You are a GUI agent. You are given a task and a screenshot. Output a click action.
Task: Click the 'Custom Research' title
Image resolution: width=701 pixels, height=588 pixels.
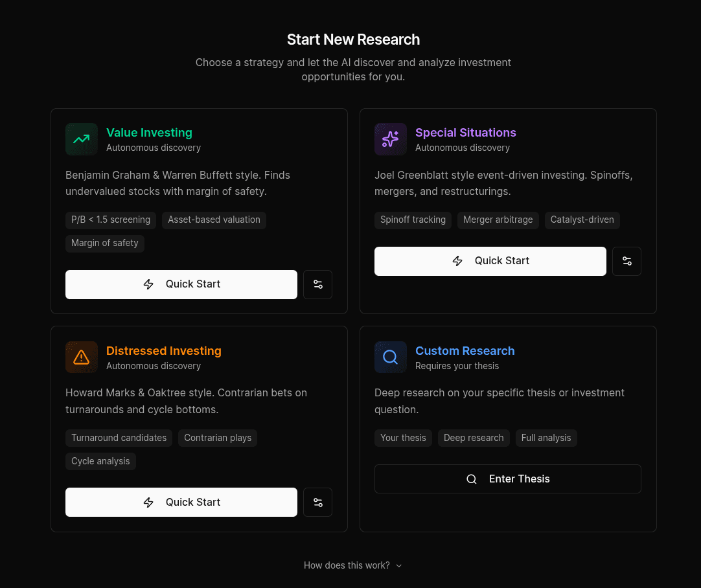click(465, 351)
